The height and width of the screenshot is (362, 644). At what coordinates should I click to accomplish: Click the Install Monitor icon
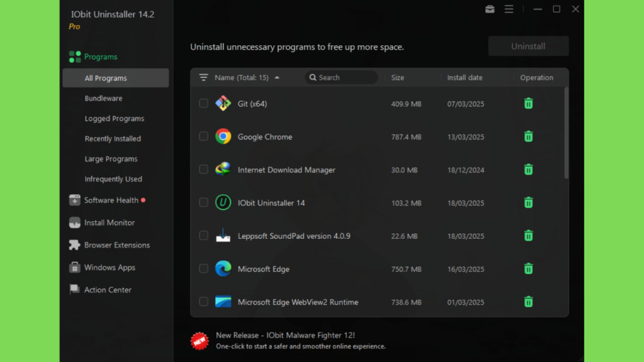[x=74, y=222]
